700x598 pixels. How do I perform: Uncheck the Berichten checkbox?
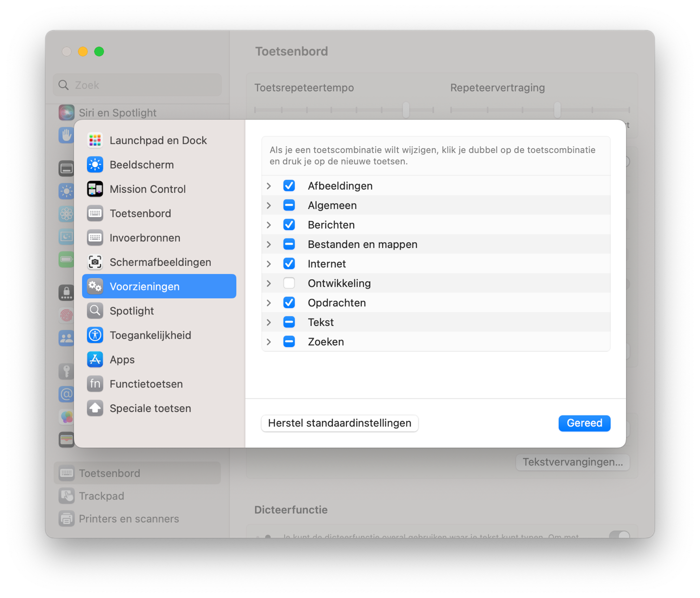point(289,224)
